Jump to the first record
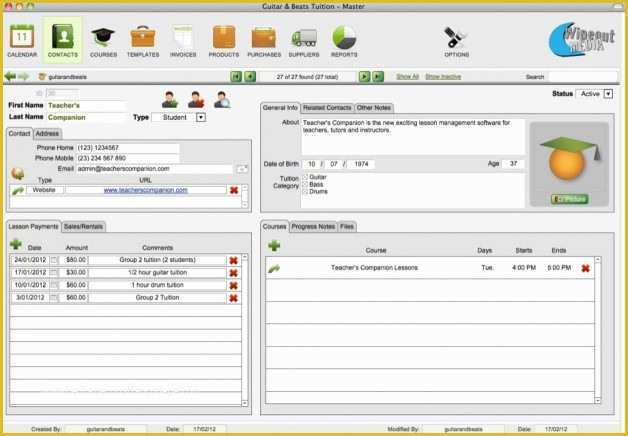The width and height of the screenshot is (628, 436). [236, 76]
